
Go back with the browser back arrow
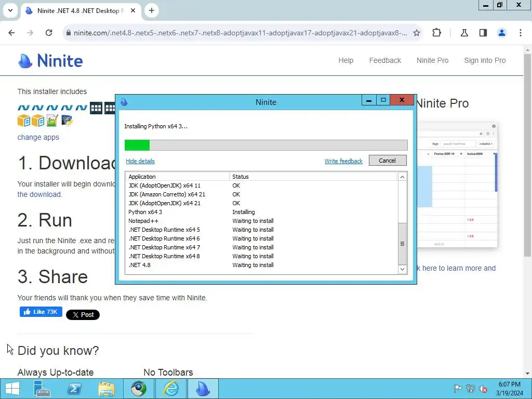click(11, 33)
